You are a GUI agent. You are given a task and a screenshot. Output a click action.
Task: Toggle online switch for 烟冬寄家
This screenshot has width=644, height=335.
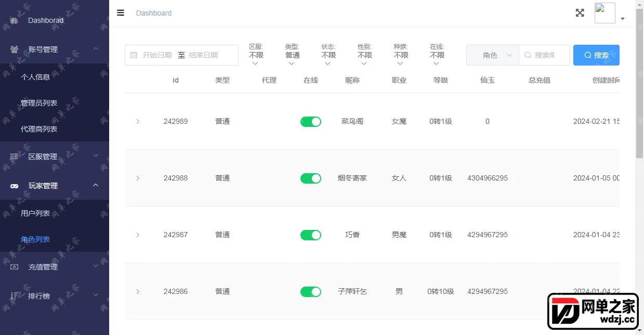coord(311,178)
